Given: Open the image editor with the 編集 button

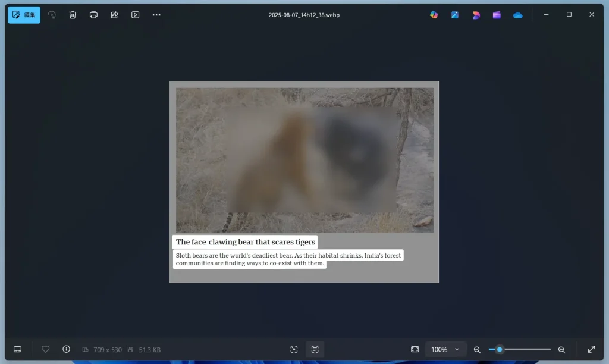Looking at the screenshot, I should click(24, 15).
